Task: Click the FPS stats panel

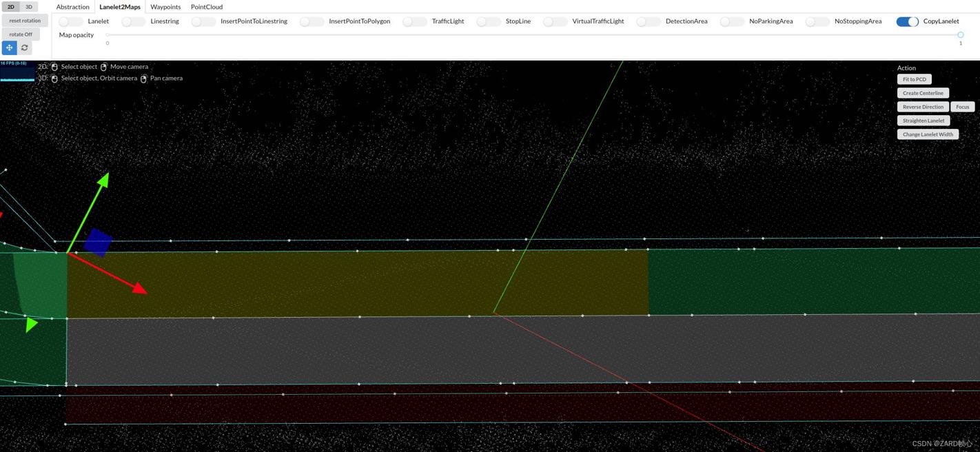Action: [x=17, y=71]
